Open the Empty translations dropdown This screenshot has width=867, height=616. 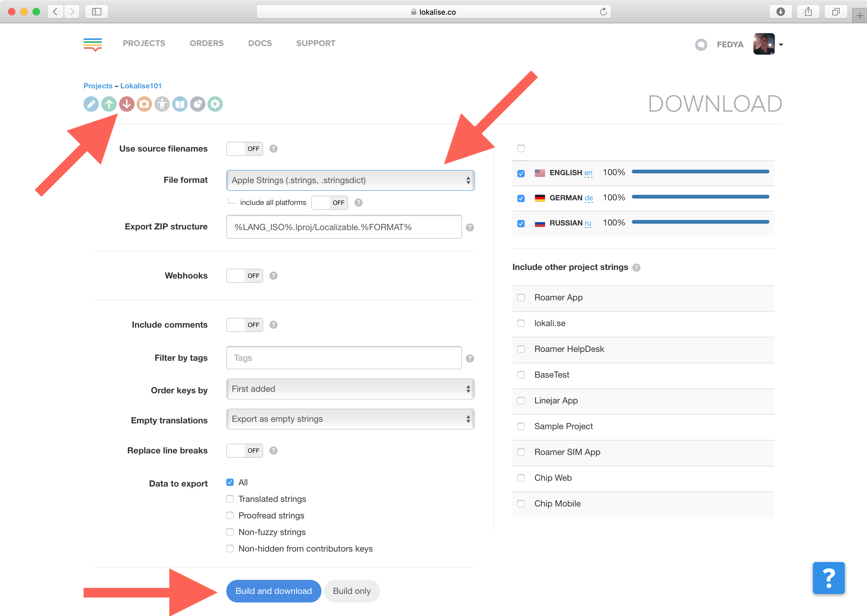point(350,419)
